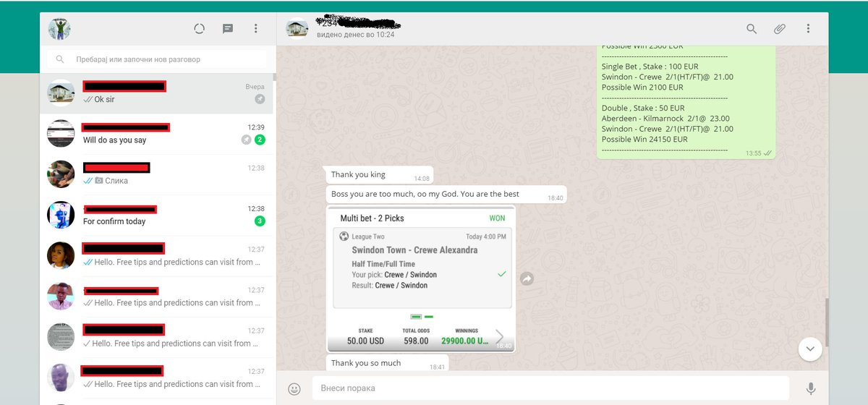Attach a file with the paperclip icon
This screenshot has width=868, height=405.
(x=780, y=29)
